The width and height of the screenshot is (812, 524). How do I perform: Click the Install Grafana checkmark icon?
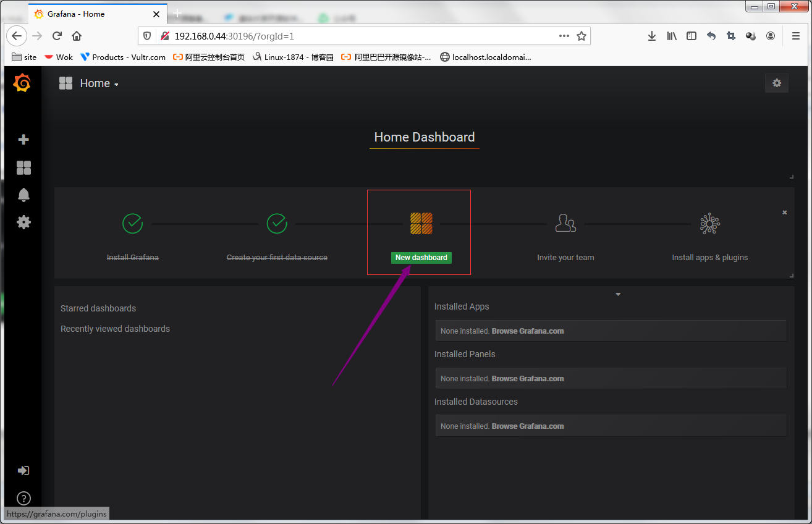(x=133, y=223)
